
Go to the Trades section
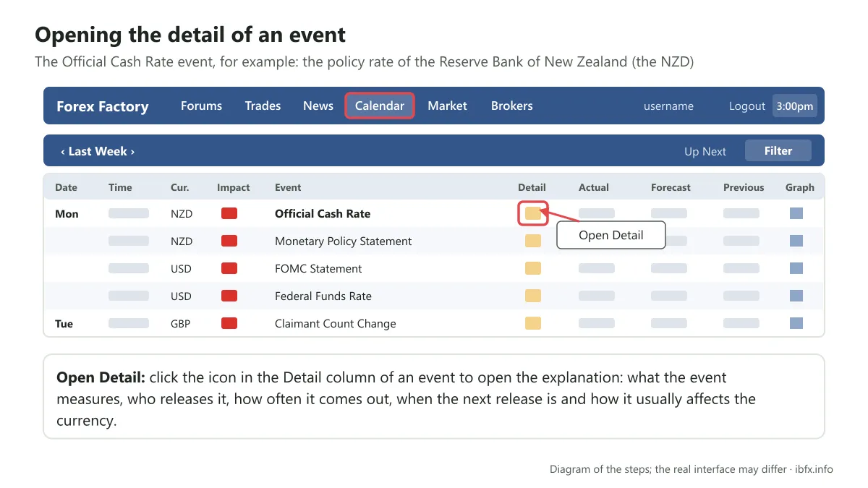pos(263,106)
